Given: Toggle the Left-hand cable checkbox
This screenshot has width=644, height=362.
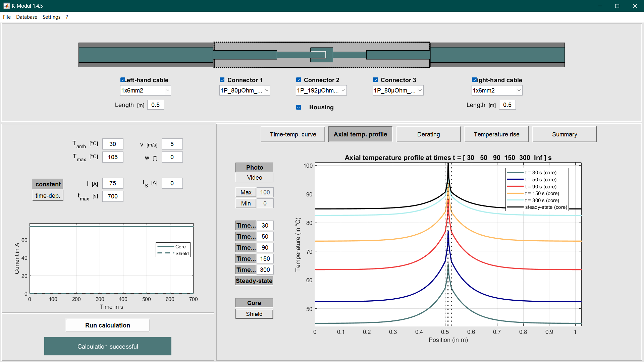Looking at the screenshot, I should coord(123,80).
